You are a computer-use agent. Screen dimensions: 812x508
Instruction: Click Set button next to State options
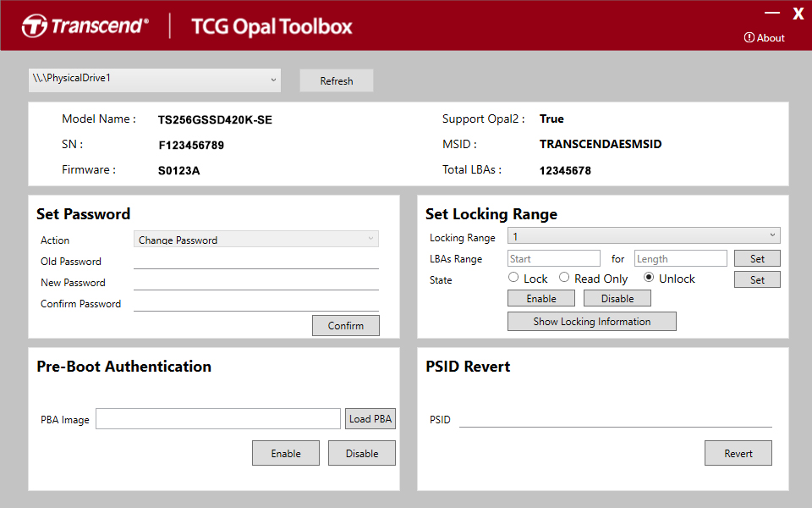click(x=757, y=280)
